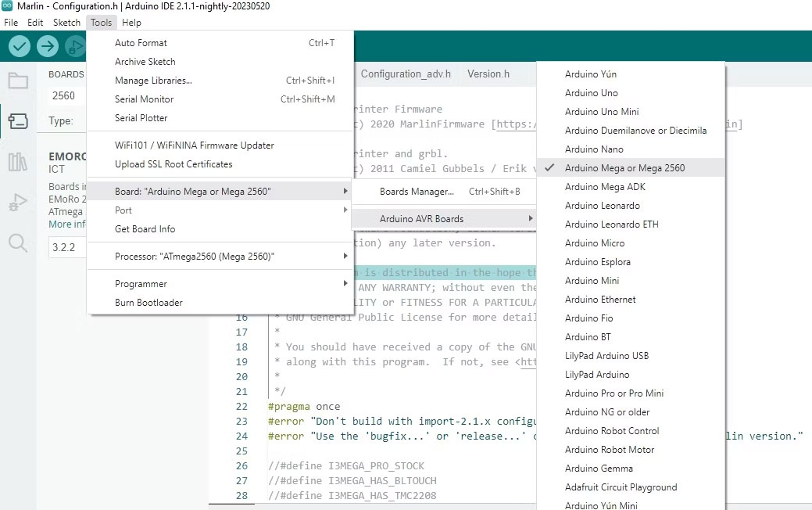
Task: Click the Start Debugging toolbar icon
Action: click(75, 46)
